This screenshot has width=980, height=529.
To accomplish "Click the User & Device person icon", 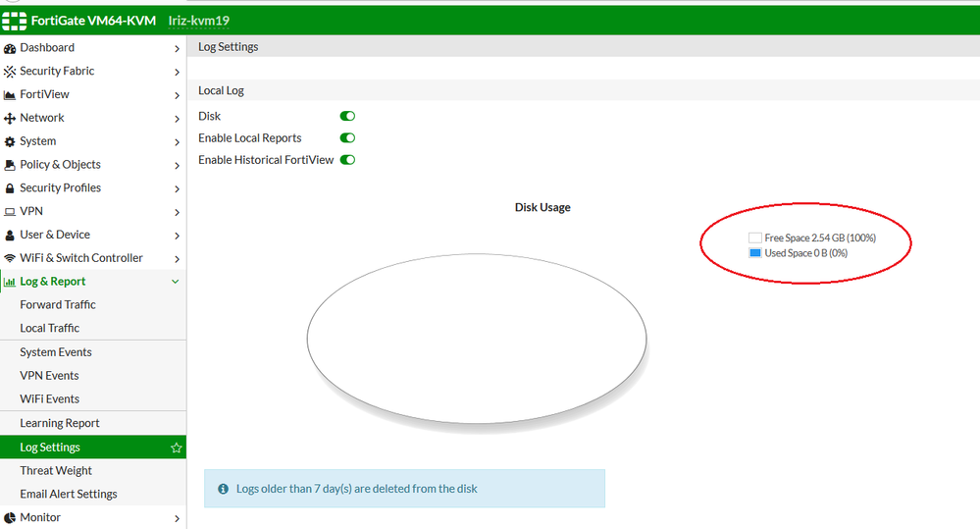I will (x=10, y=236).
